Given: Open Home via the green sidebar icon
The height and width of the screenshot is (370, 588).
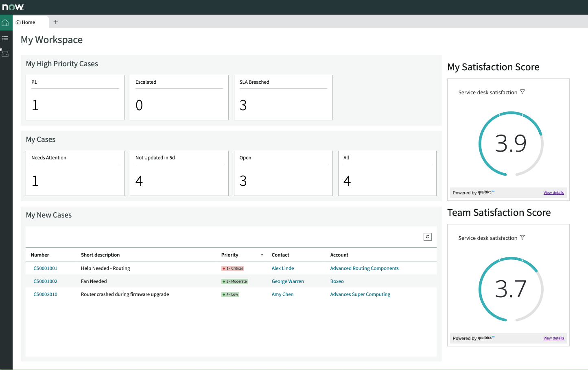Looking at the screenshot, I should 6,22.
